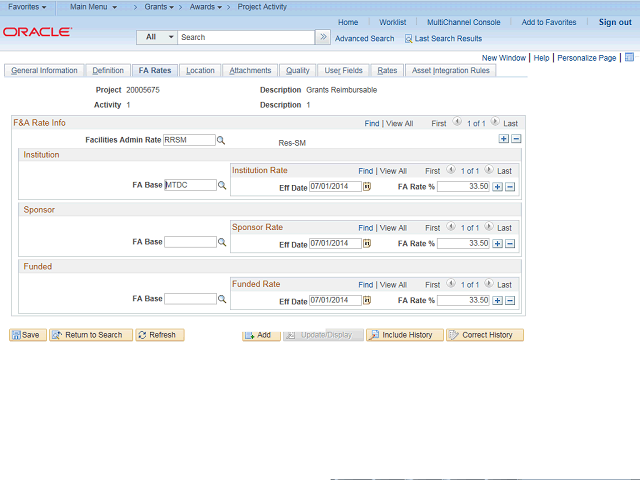Image resolution: width=640 pixels, height=480 pixels.
Task: Open Institution FA Base lookup magnifier
Action: (x=222, y=185)
